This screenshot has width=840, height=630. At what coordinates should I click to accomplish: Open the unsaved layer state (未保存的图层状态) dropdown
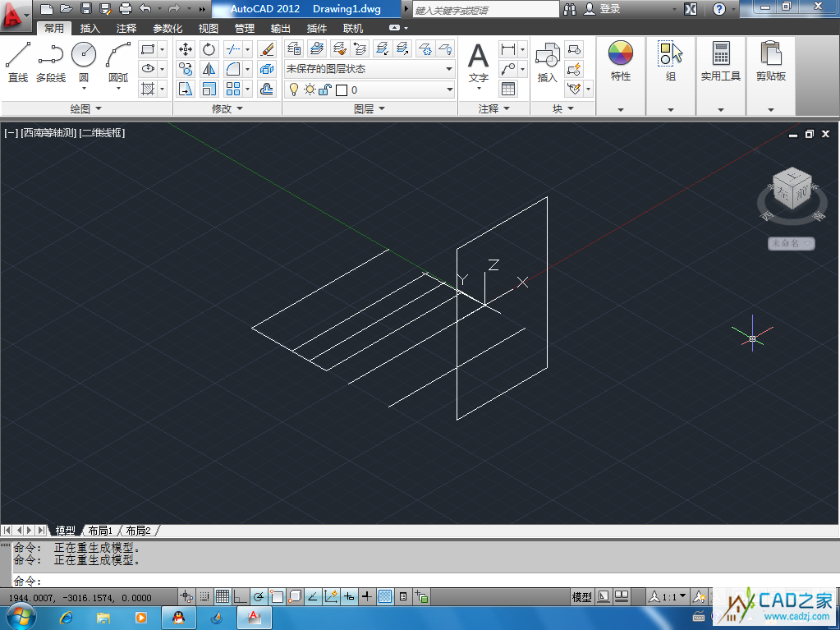point(370,69)
